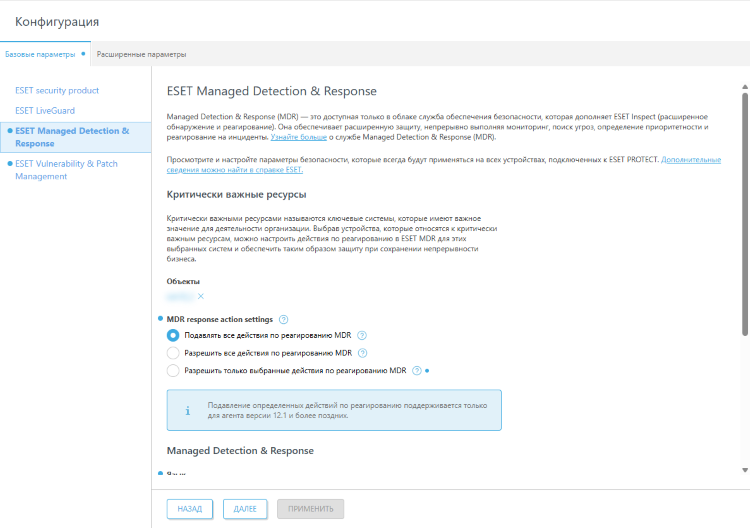This screenshot has height=528, width=750.
Task: Follow the 'Узнайте больше' link
Action: click(297, 136)
